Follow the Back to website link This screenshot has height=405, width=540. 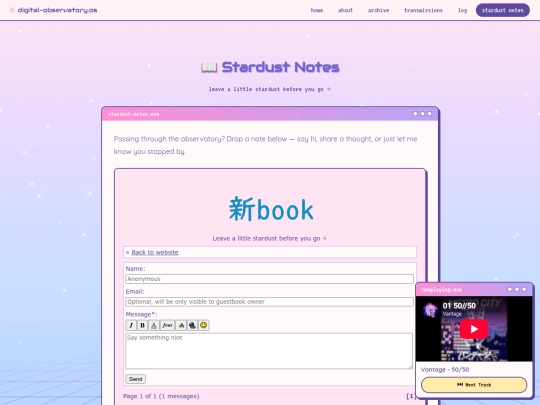pos(155,252)
